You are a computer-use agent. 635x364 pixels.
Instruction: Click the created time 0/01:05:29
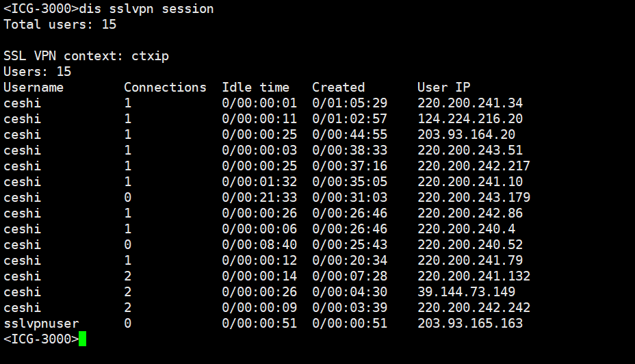[x=350, y=103]
